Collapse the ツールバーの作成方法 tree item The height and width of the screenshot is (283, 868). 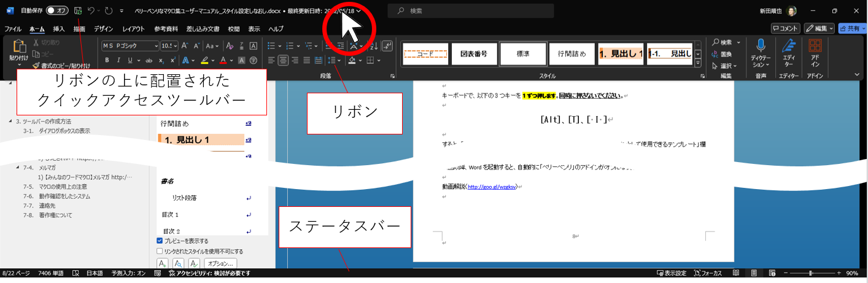coord(10,122)
